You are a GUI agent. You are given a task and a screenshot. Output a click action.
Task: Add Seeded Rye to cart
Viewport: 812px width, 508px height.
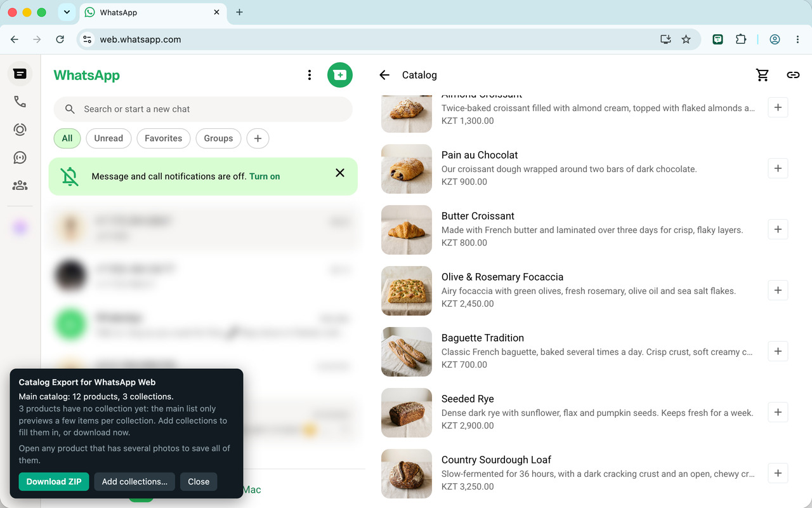point(778,412)
